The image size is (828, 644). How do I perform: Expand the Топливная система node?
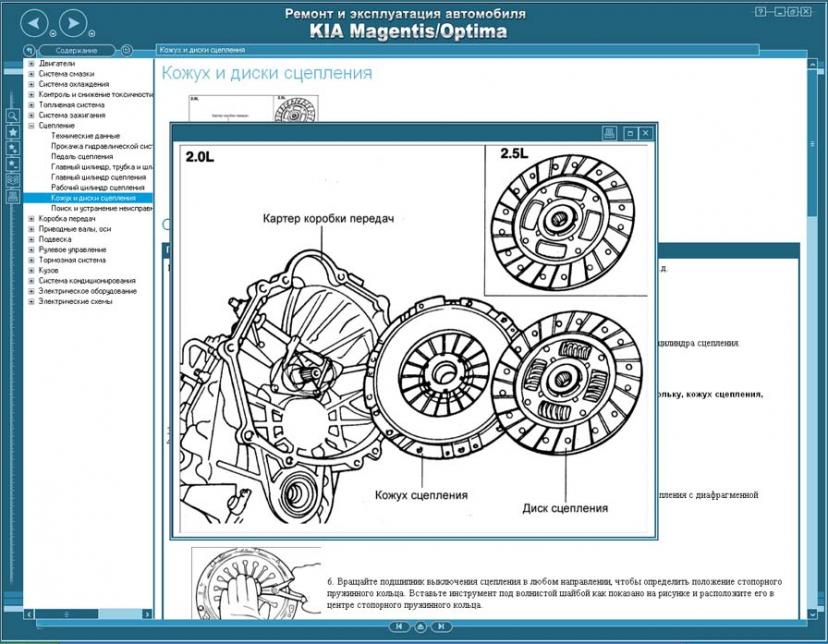[x=31, y=105]
